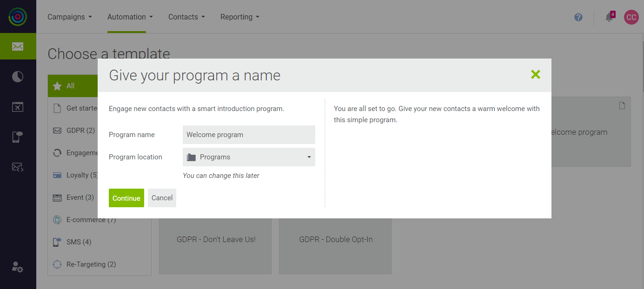Click document icon on Welcome program card
The width and height of the screenshot is (644, 289).
pyautogui.click(x=622, y=105)
